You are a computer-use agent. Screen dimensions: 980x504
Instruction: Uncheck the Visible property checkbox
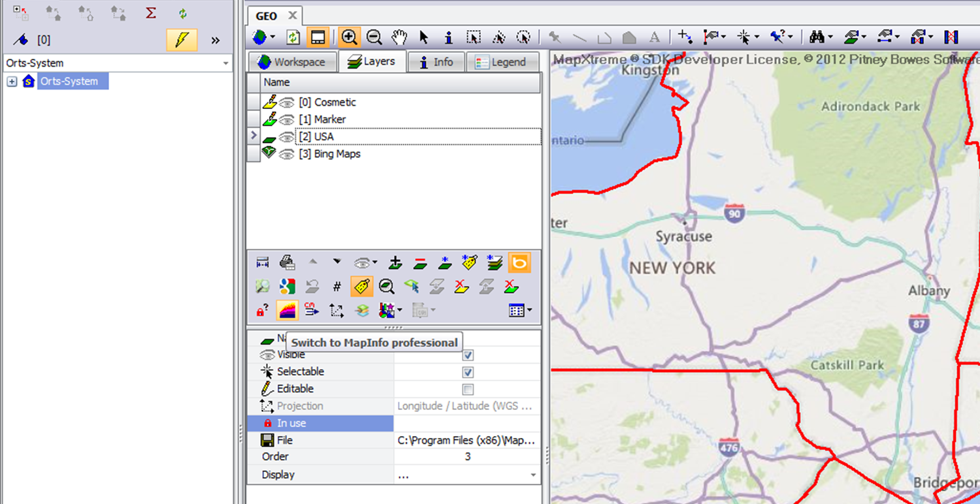(468, 355)
